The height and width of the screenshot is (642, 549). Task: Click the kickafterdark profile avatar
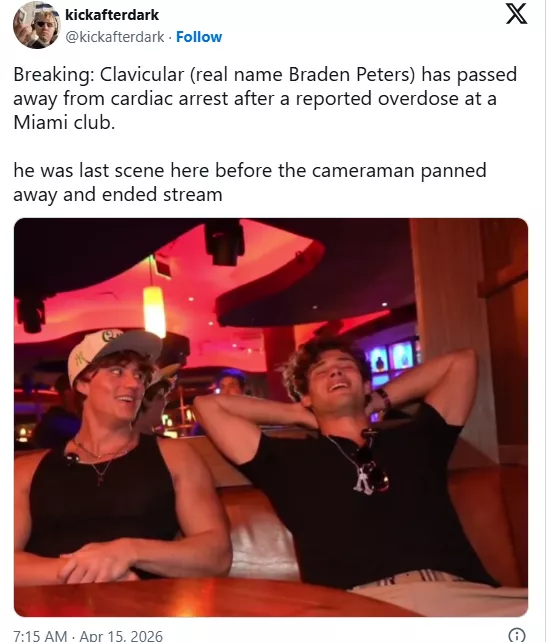tap(37, 25)
